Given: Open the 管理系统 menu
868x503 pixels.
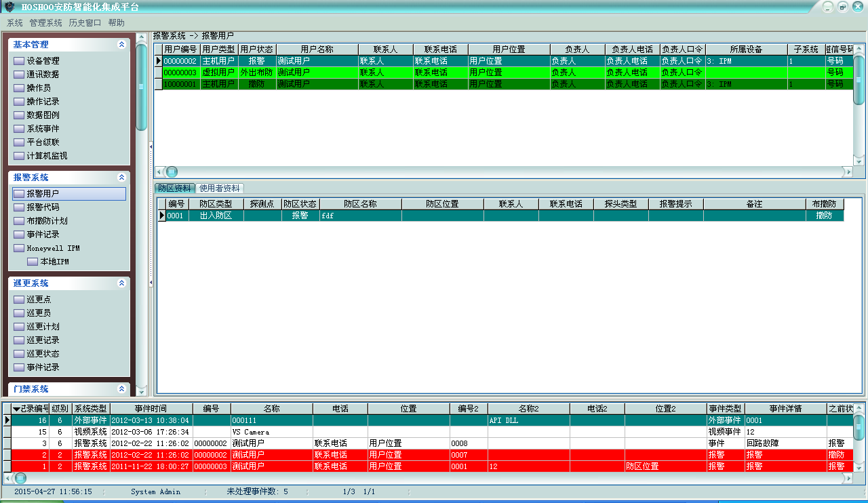Looking at the screenshot, I should coord(45,22).
